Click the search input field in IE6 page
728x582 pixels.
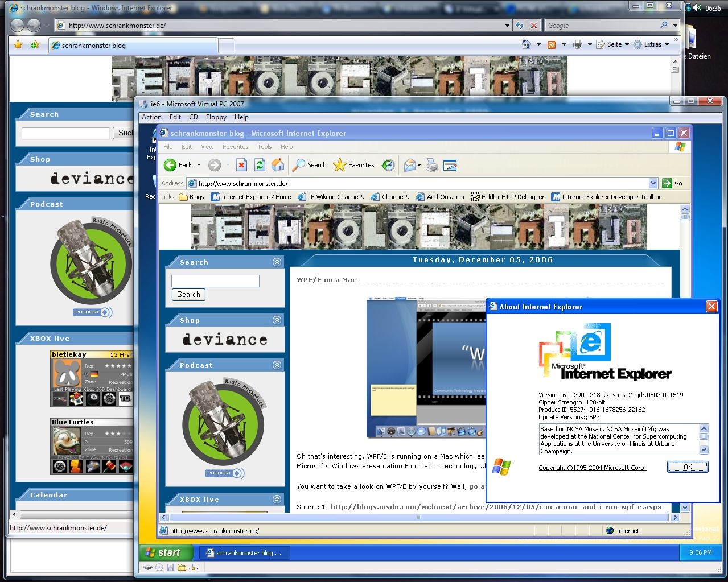[215, 281]
